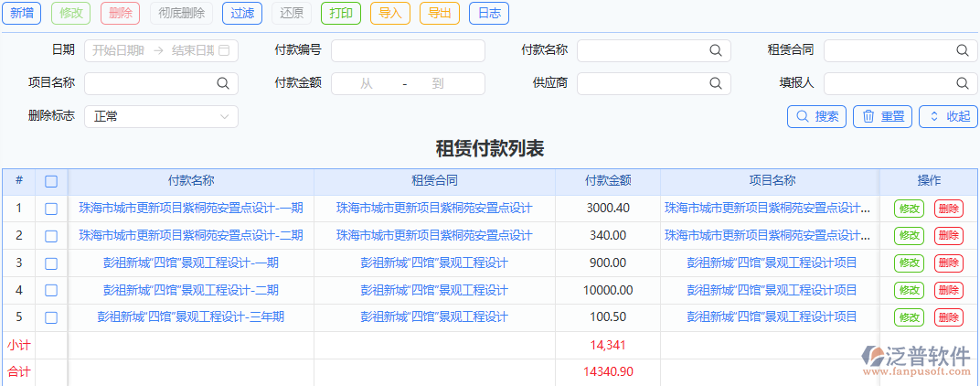Toggle the select-all checkbox in table header
The image size is (980, 386).
51,181
